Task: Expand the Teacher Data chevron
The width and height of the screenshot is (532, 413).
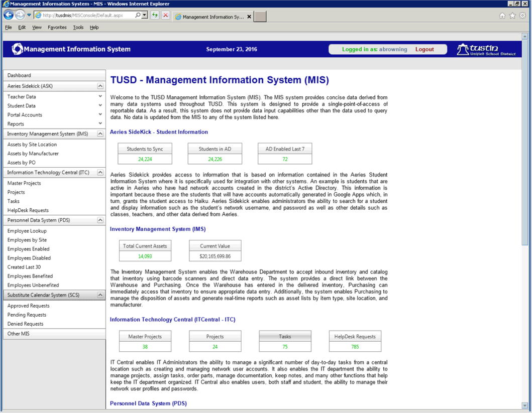Action: (100, 96)
